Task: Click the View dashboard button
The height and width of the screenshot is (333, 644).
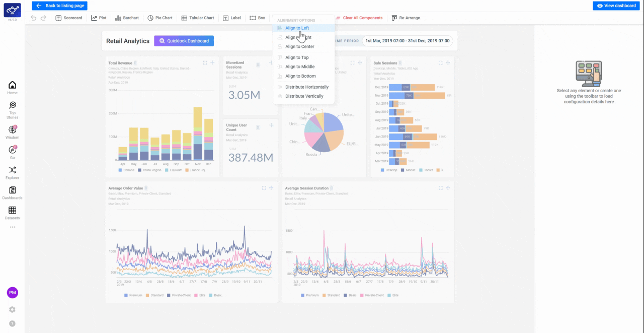Action: (616, 6)
